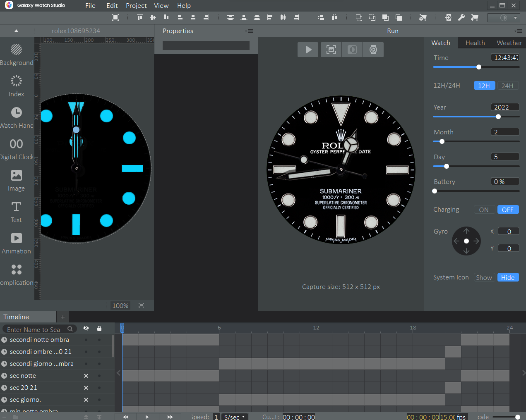526x420 pixels.
Task: Turn Charging ON
Action: pos(484,210)
